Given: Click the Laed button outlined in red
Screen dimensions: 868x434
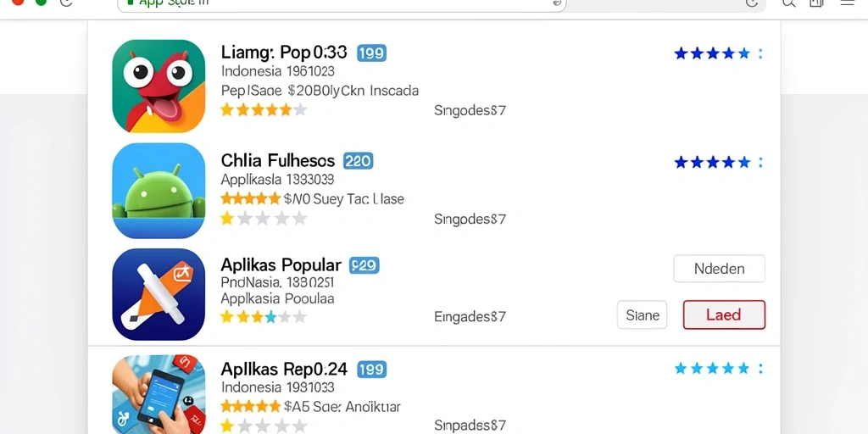Looking at the screenshot, I should click(724, 315).
